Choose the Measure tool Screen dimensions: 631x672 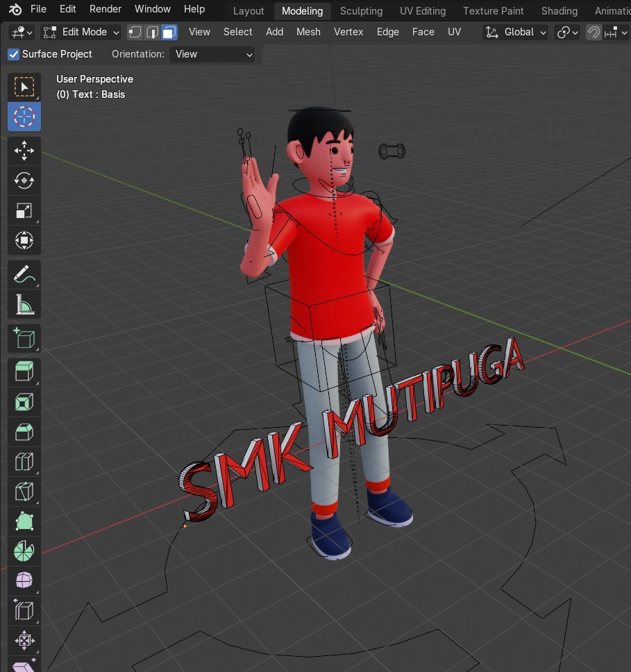pos(24,304)
